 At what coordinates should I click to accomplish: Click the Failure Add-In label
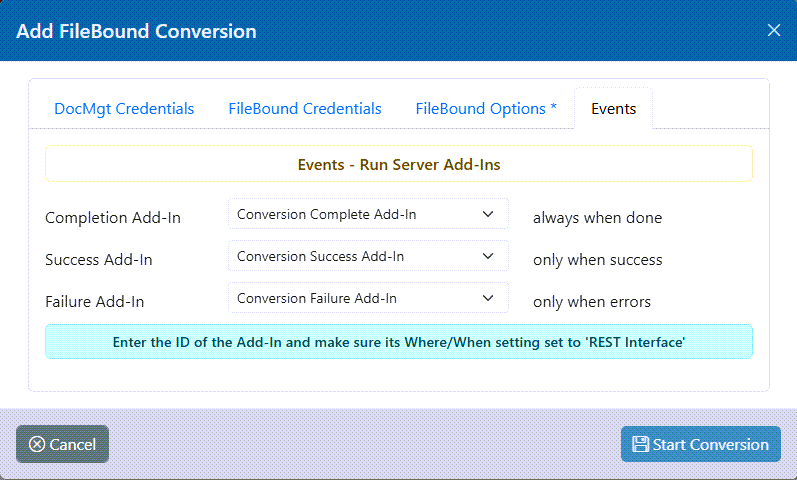[95, 301]
